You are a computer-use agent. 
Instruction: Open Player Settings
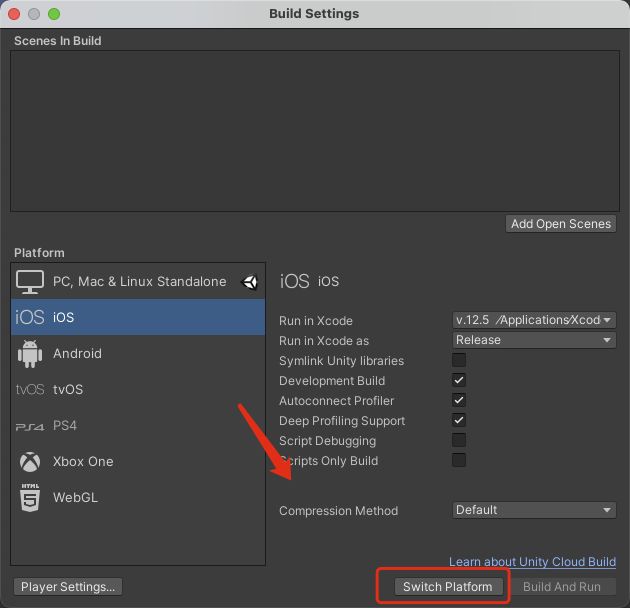click(x=68, y=587)
